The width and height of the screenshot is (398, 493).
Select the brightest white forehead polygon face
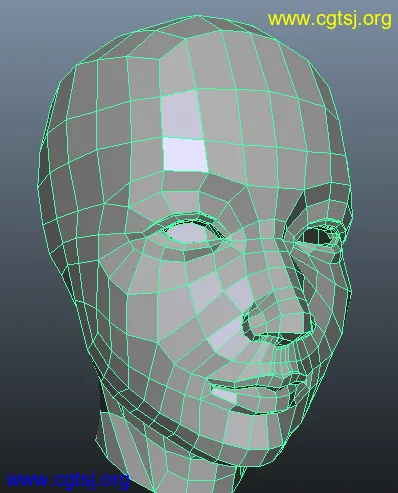click(x=185, y=155)
